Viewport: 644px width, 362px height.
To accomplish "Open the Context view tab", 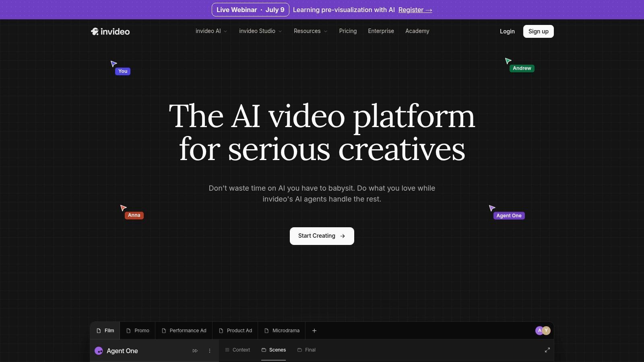I will (x=237, y=350).
